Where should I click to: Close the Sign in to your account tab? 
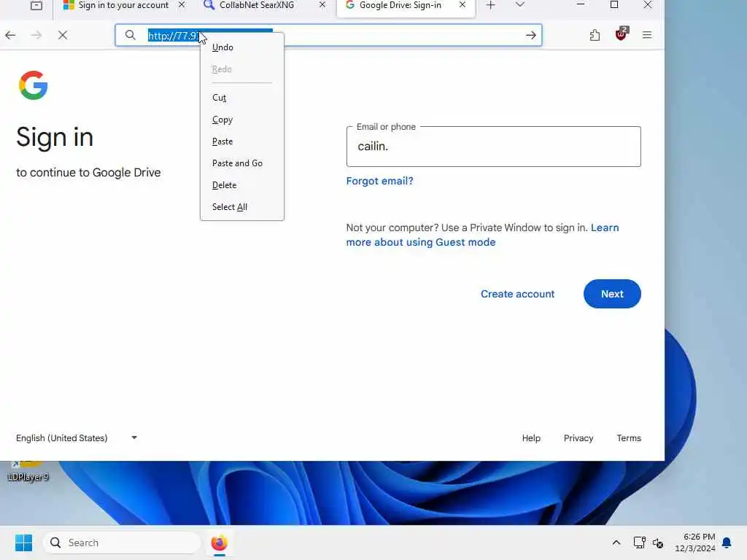[182, 5]
